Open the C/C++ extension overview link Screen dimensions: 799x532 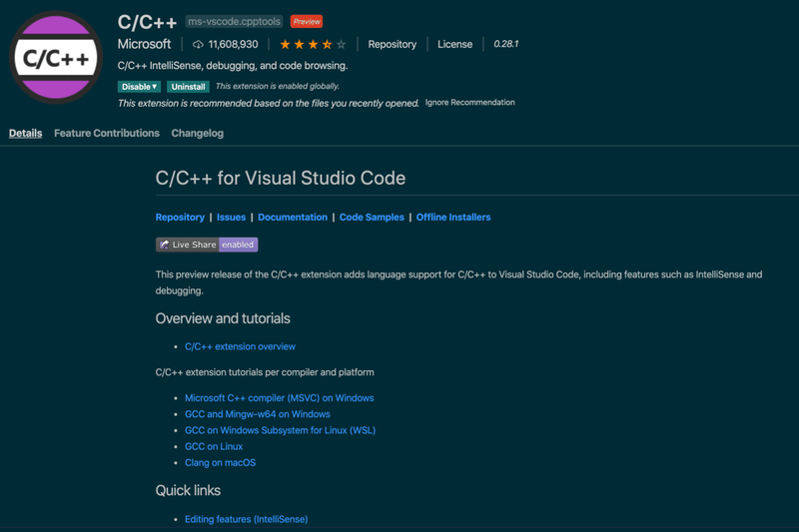click(x=240, y=346)
